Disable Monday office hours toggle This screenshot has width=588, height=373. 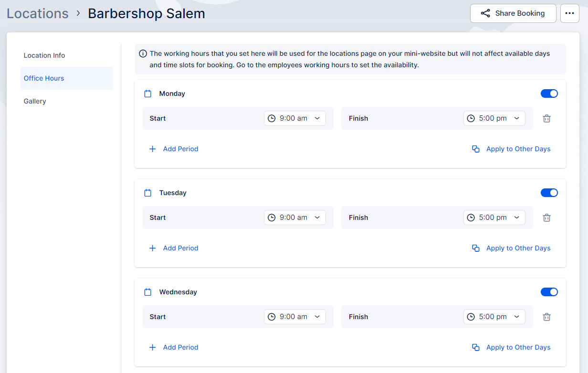click(549, 93)
